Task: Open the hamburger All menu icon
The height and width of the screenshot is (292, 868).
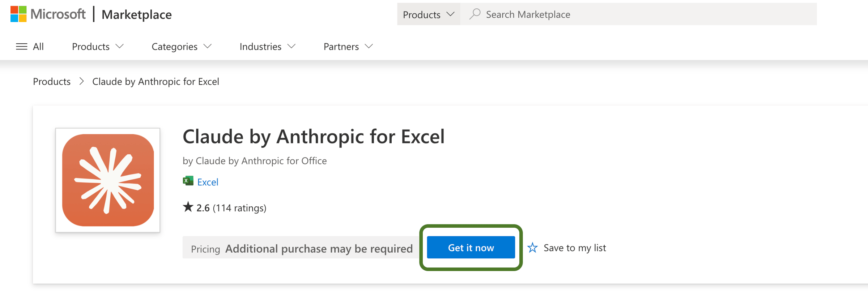Action: tap(22, 47)
